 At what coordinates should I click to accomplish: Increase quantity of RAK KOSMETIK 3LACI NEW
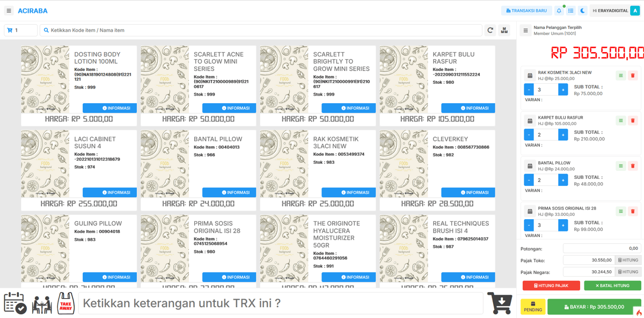(x=563, y=90)
